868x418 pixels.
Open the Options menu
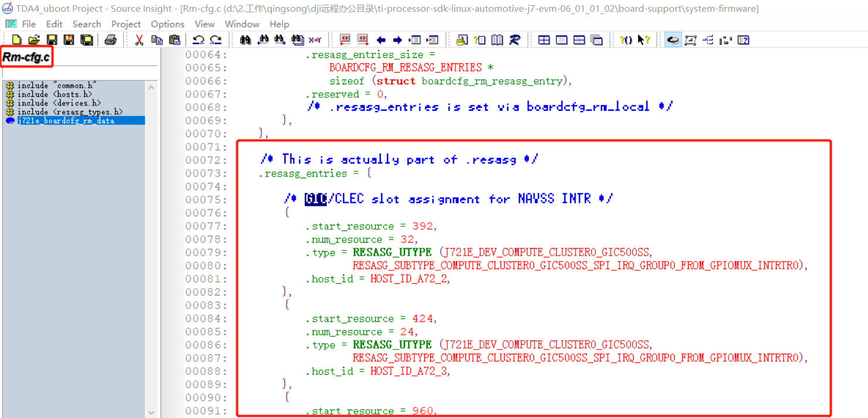(168, 24)
